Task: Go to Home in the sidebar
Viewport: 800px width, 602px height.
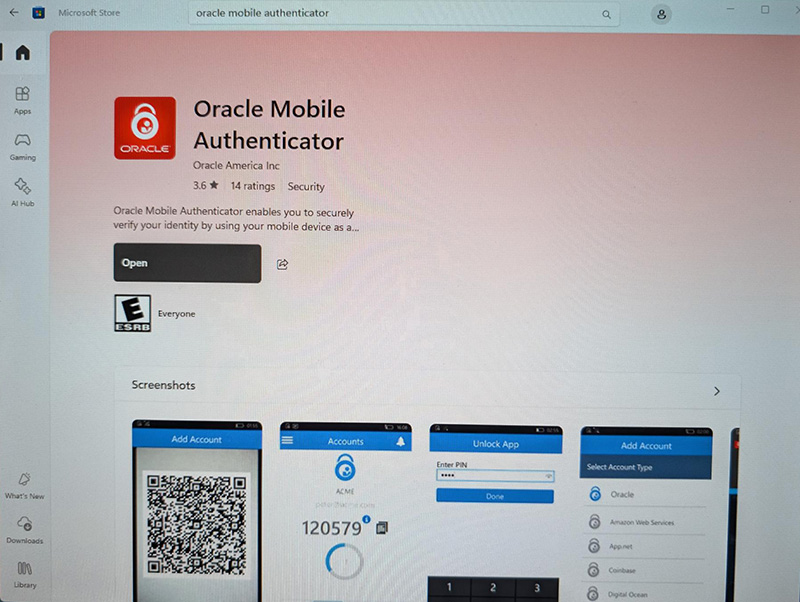Action: pyautogui.click(x=22, y=53)
